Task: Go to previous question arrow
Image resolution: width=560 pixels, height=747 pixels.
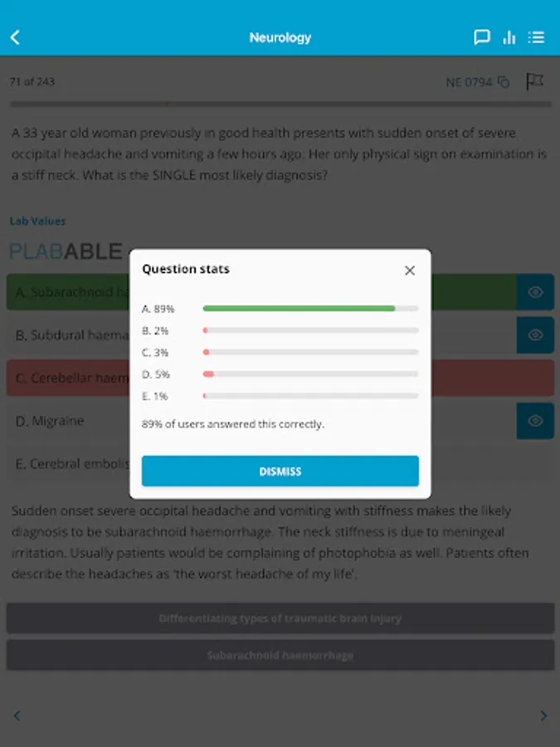Action: point(17,715)
